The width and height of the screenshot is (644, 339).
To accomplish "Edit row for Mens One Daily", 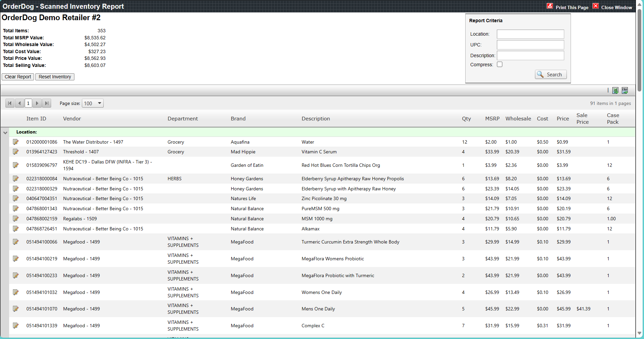I will coord(16,309).
